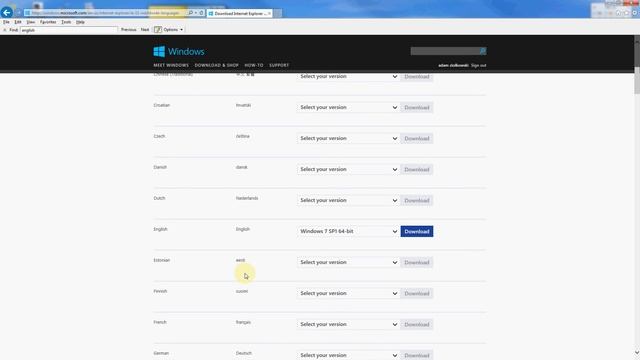Click the signed-in user name in header
This screenshot has height=360, width=640.
[x=453, y=65]
